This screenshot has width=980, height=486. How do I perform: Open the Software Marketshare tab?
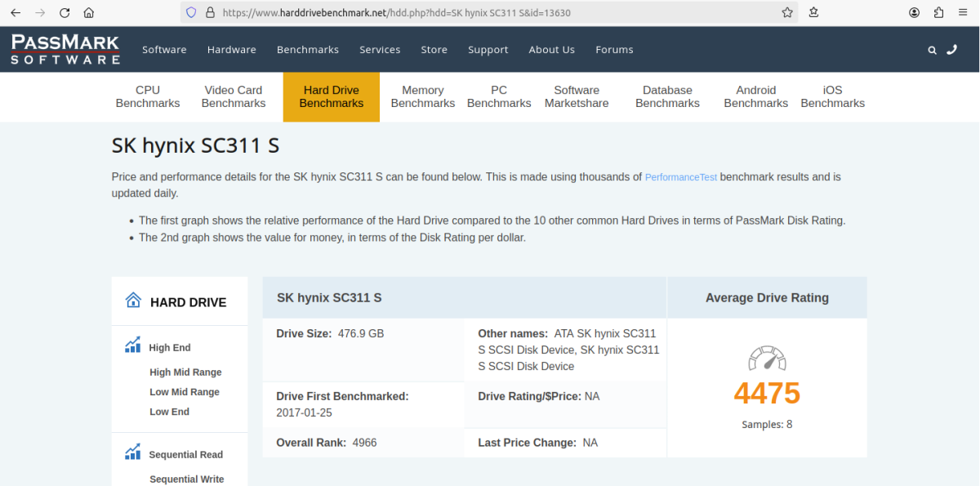tap(577, 96)
